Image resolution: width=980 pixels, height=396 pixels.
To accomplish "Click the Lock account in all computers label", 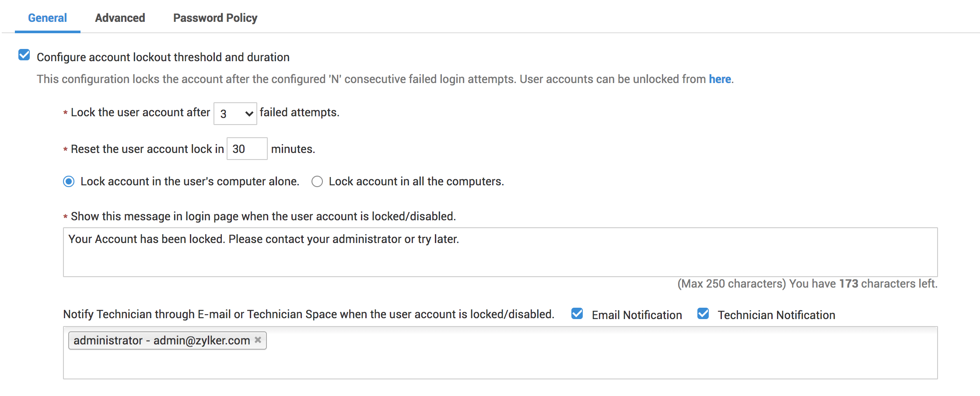I will click(416, 181).
